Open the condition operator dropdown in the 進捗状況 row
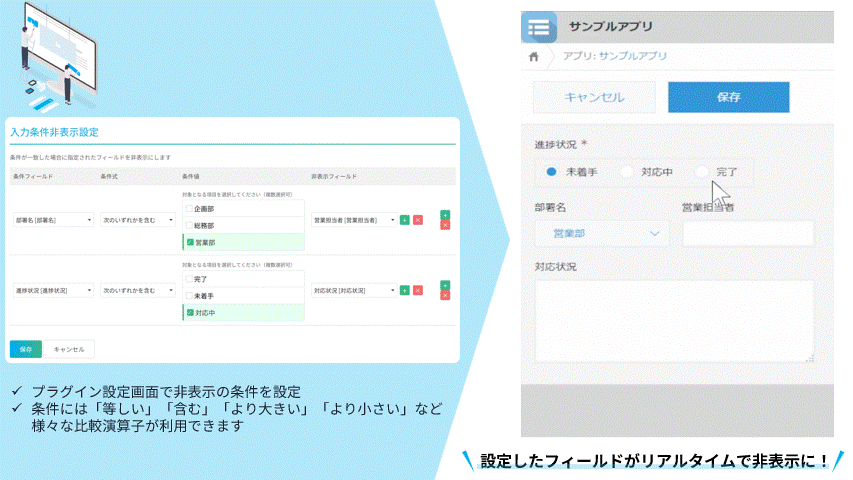Viewport: 853px width, 480px height. point(138,290)
